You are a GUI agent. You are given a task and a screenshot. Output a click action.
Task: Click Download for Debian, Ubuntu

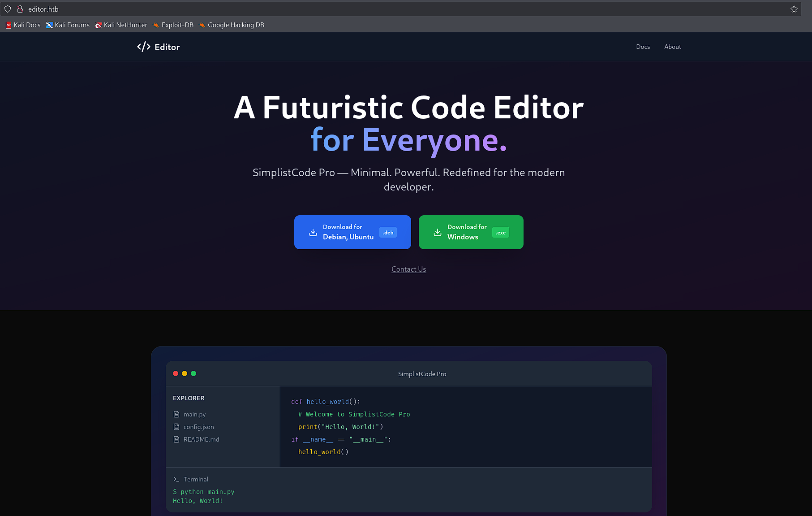click(x=352, y=232)
